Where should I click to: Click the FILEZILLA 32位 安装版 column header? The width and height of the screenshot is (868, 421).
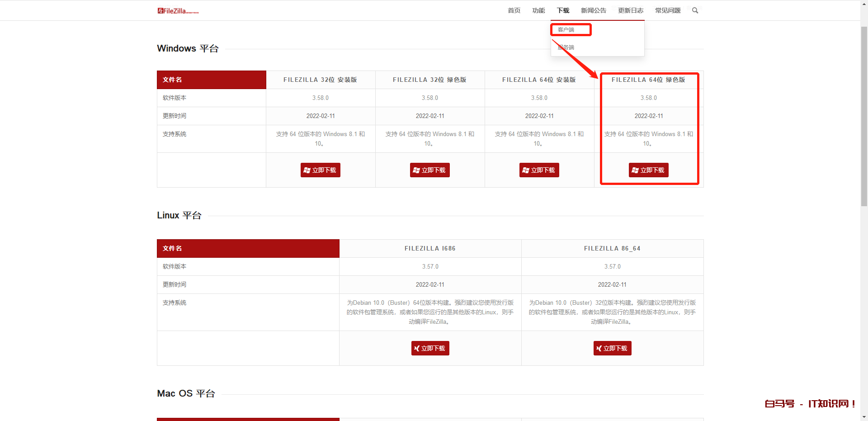[x=321, y=80]
